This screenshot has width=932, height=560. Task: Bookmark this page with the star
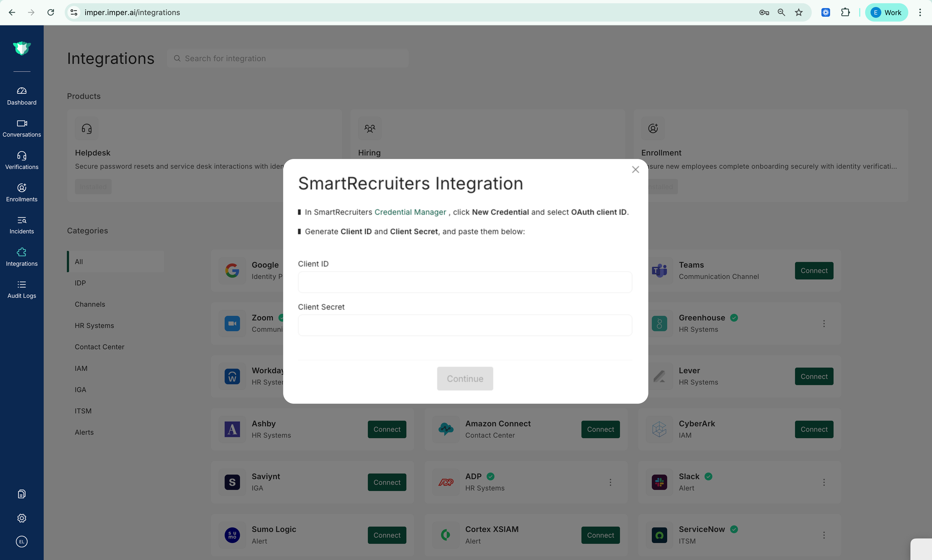(x=799, y=12)
